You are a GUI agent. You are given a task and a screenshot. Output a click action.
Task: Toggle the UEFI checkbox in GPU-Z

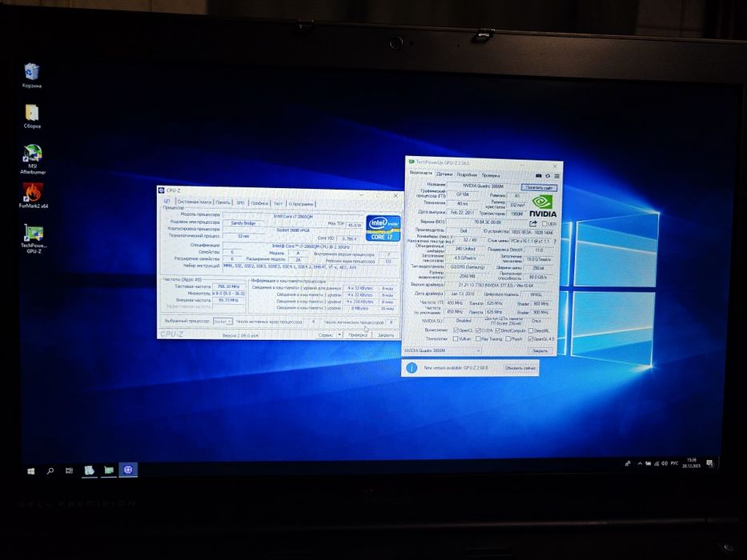pos(544,223)
